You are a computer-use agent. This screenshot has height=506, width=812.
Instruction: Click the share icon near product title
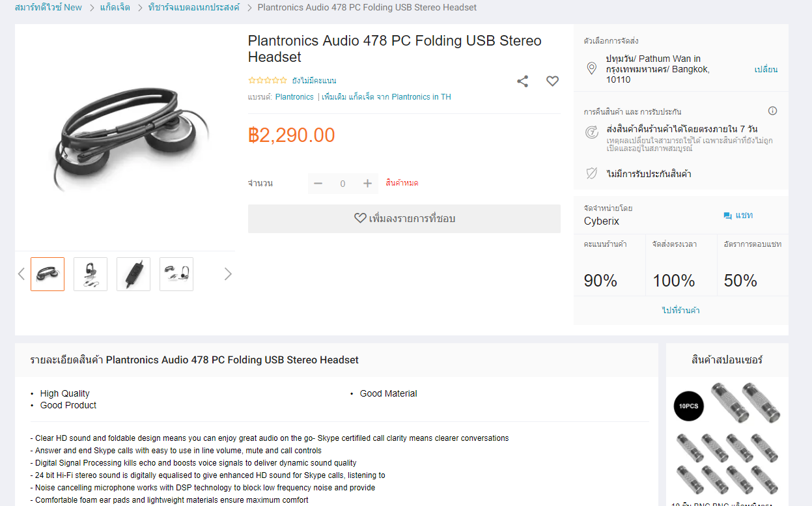click(522, 81)
